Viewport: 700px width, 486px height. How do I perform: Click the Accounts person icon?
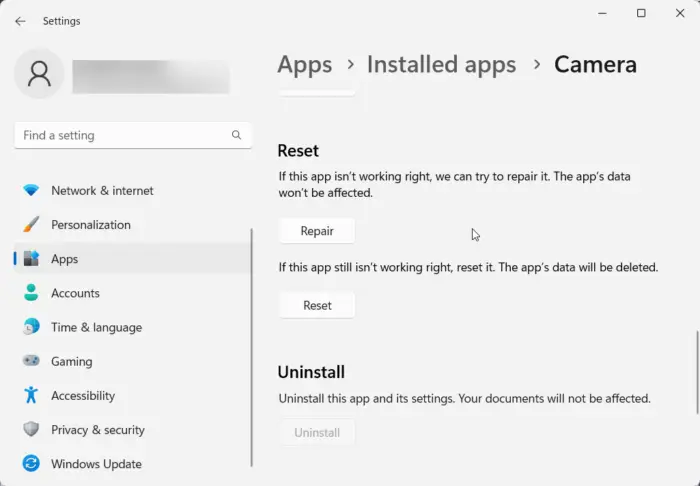pyautogui.click(x=31, y=293)
